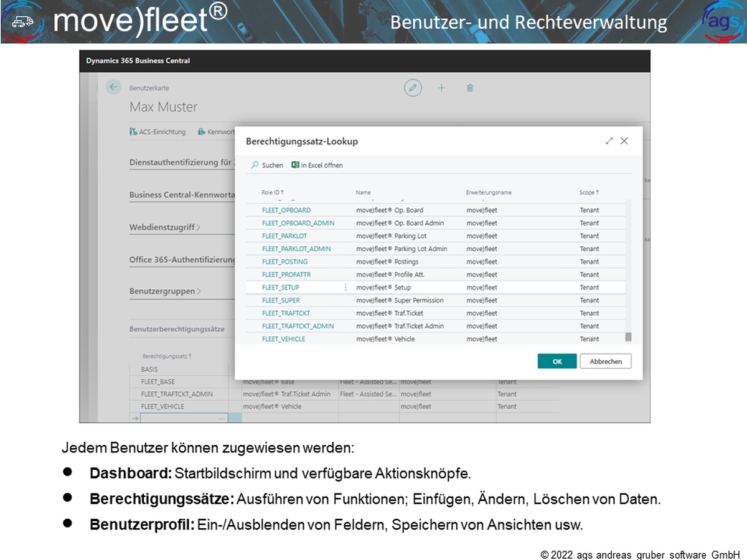Click the Scope column header
This screenshot has height=560, width=747.
590,193
